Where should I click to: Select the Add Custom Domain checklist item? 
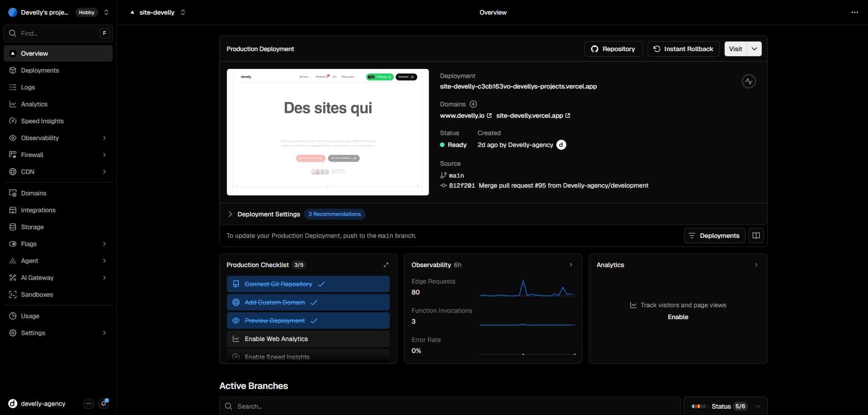coord(308,302)
